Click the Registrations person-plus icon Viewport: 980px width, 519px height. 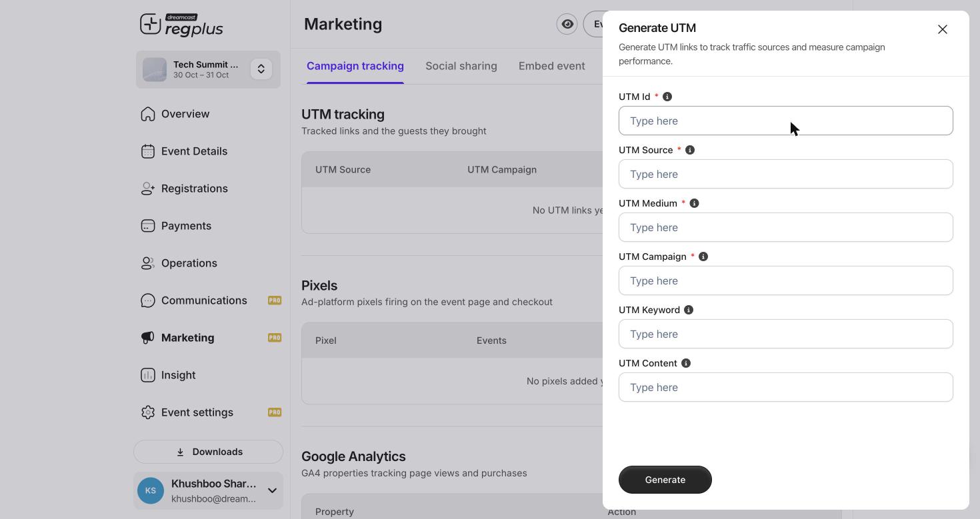[148, 189]
